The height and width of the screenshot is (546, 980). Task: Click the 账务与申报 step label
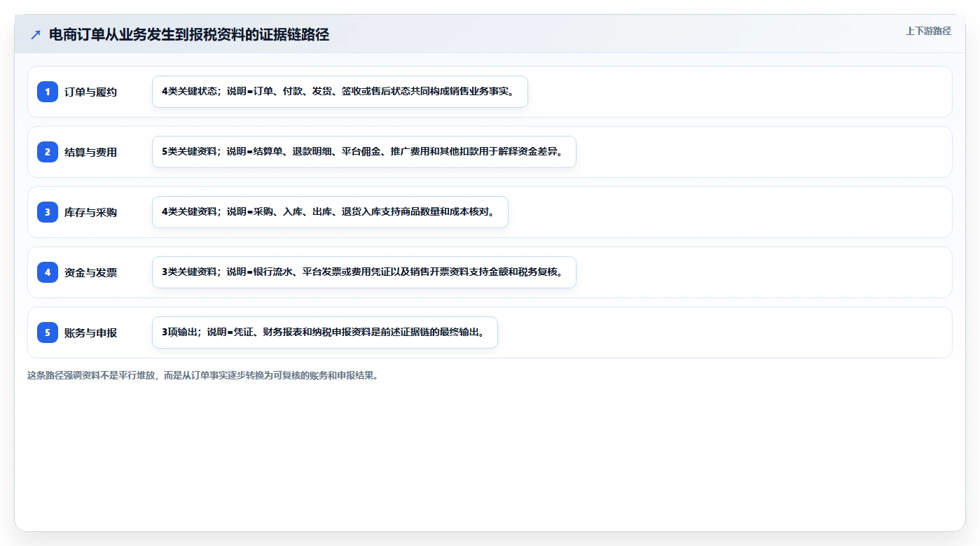click(x=90, y=332)
